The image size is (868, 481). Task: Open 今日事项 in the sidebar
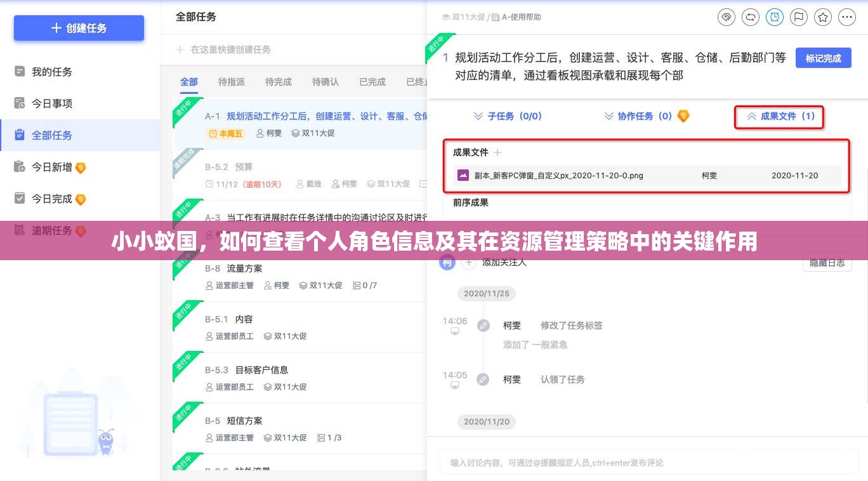tap(52, 103)
